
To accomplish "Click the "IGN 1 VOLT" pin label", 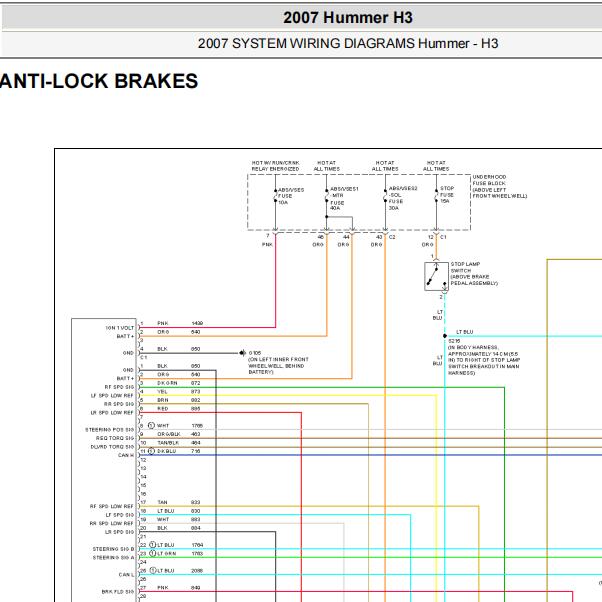I will pos(120,328).
